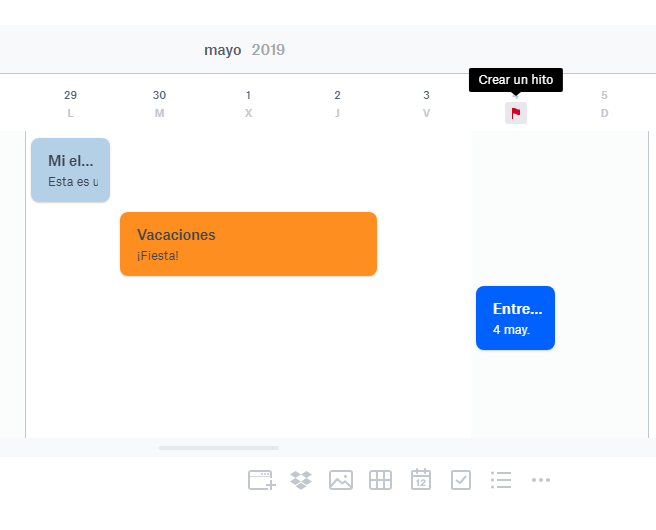Select day 5 D column header
This screenshot has width=656, height=530.
point(605,104)
